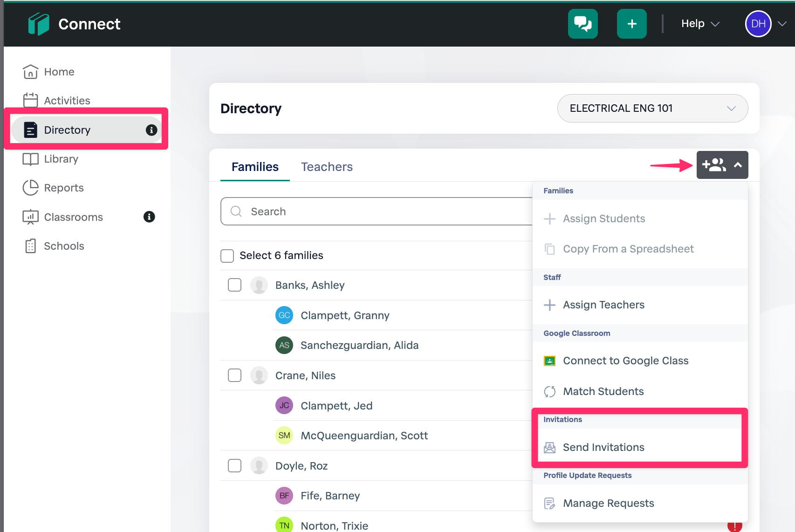
Task: Select Manage Requests menu item
Action: tap(608, 503)
